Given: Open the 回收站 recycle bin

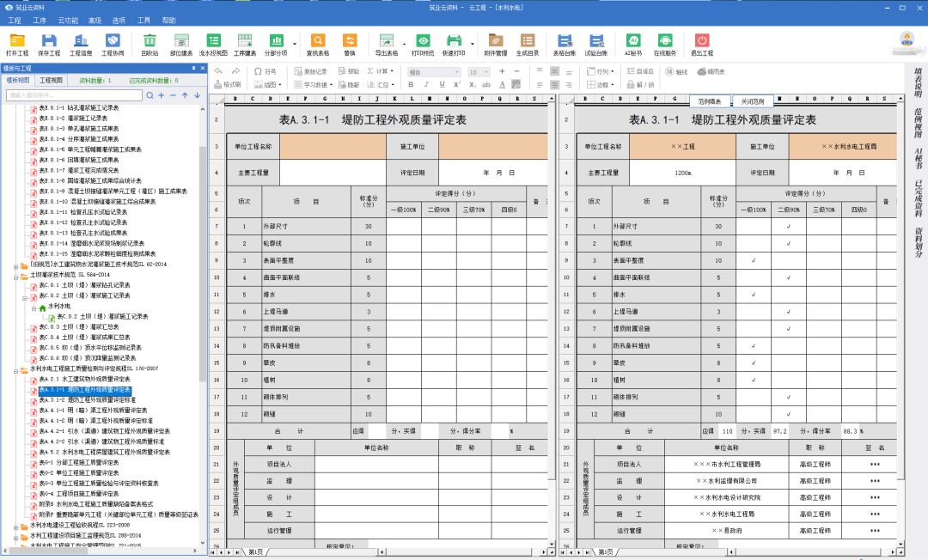Looking at the screenshot, I should (150, 45).
